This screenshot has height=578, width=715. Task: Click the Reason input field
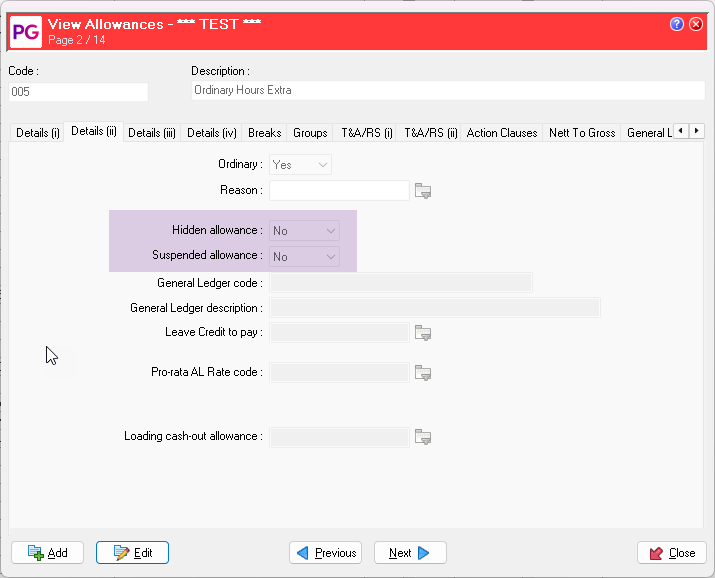point(339,191)
